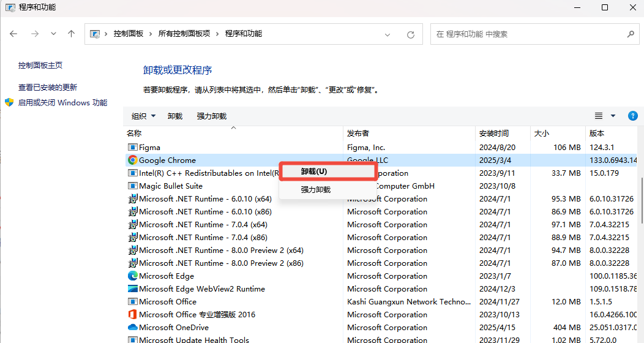Click the control panel icon in address bar
This screenshot has height=343, width=644.
[95, 34]
